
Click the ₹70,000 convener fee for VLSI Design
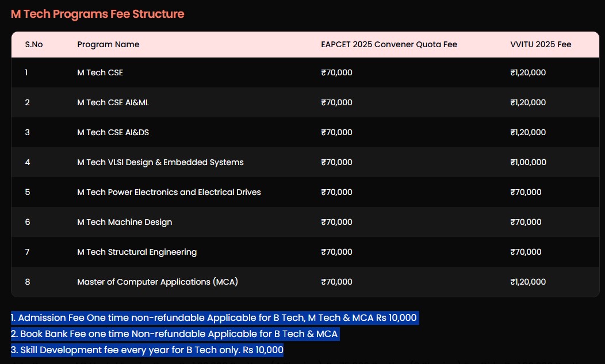336,162
